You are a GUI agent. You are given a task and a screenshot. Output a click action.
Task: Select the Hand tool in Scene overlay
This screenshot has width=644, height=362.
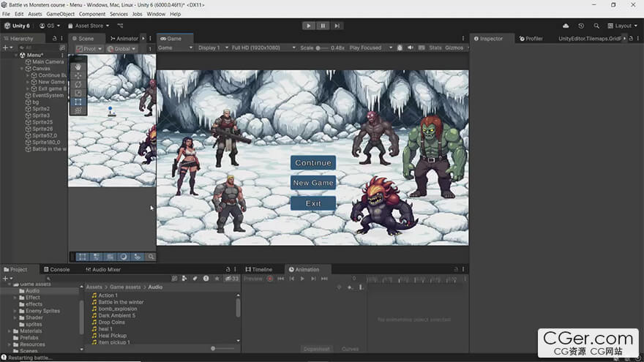(78, 67)
